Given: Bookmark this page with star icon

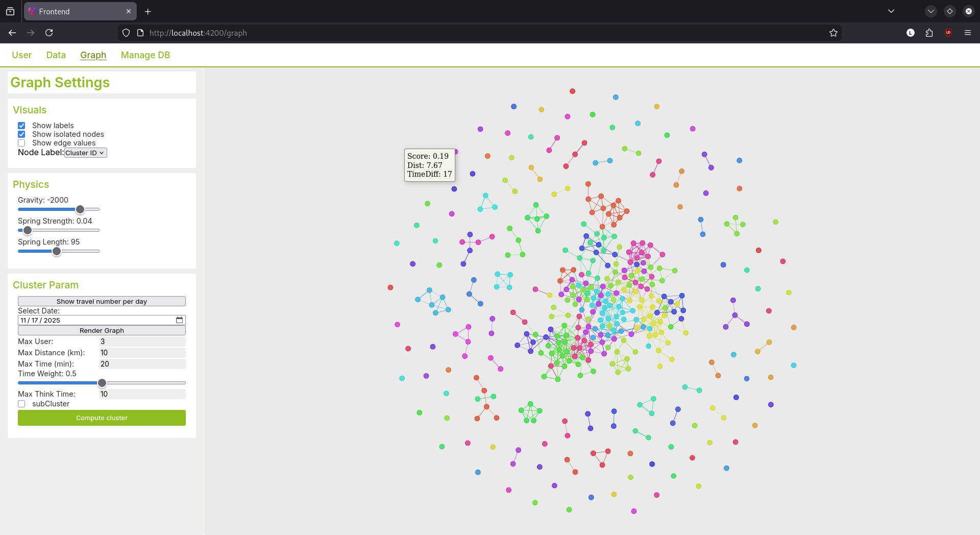Looking at the screenshot, I should (834, 33).
